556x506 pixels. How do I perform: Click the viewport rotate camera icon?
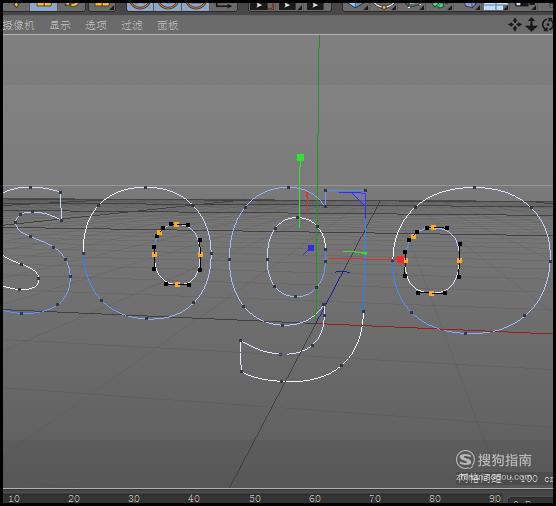click(547, 25)
